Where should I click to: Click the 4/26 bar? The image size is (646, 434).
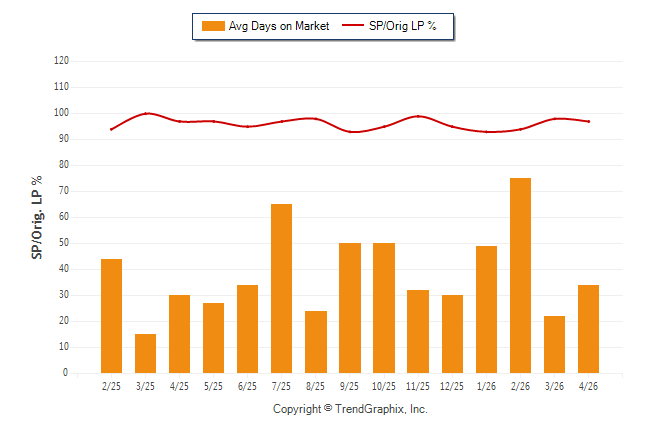(588, 329)
